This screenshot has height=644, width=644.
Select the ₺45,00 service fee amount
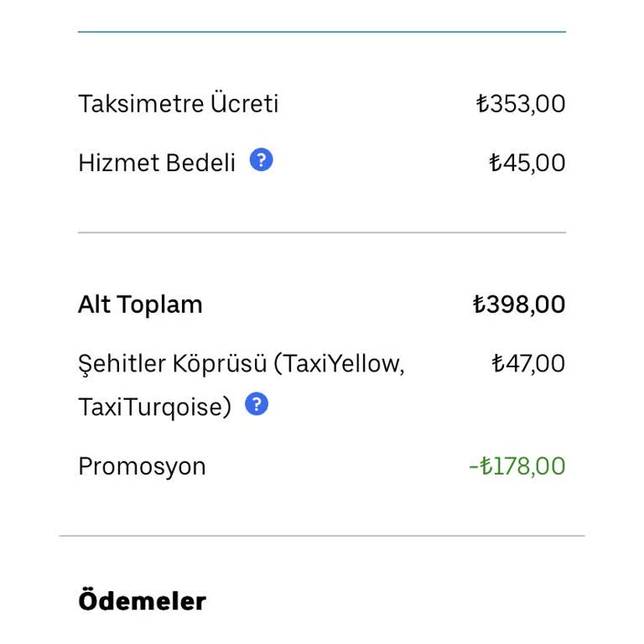[527, 163]
